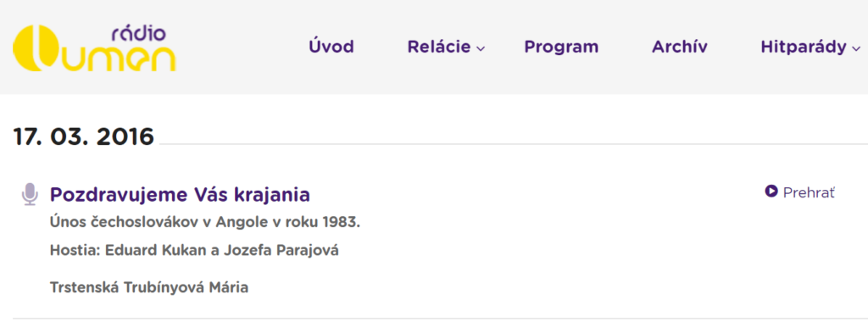868x333 pixels.
Task: Click the author Trstenská Trubínyová Mária
Action: (149, 287)
